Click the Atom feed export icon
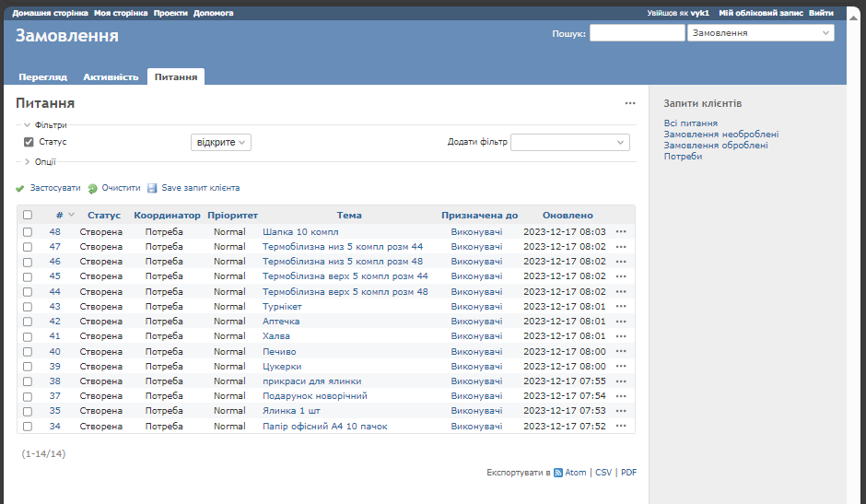 click(x=558, y=473)
